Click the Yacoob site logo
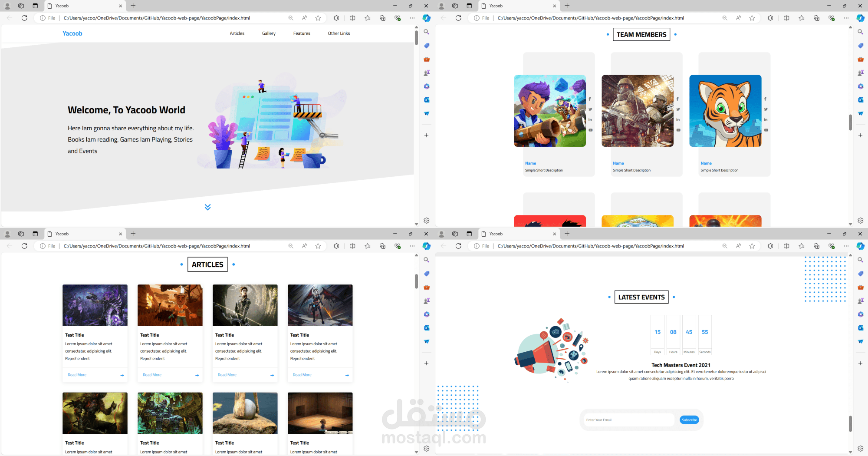This screenshot has width=868, height=456. [x=72, y=33]
